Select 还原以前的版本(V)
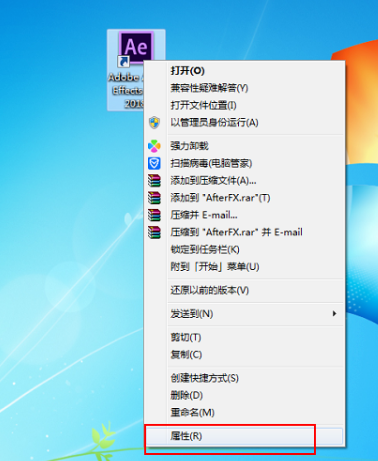378x461 pixels. tap(244, 290)
